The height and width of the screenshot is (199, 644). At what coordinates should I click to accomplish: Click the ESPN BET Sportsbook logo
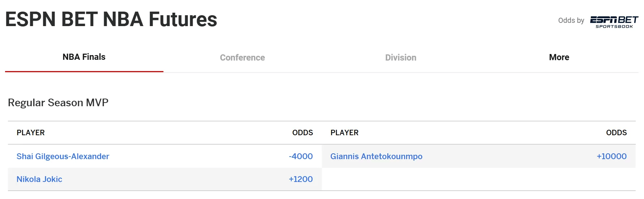pos(614,22)
